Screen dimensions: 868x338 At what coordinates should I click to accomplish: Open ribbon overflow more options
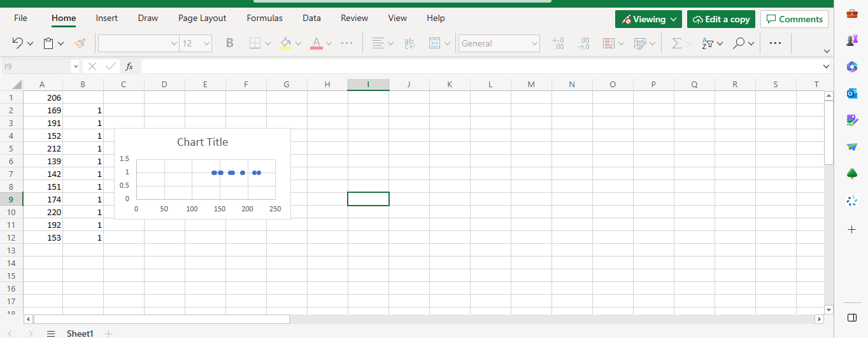point(775,43)
